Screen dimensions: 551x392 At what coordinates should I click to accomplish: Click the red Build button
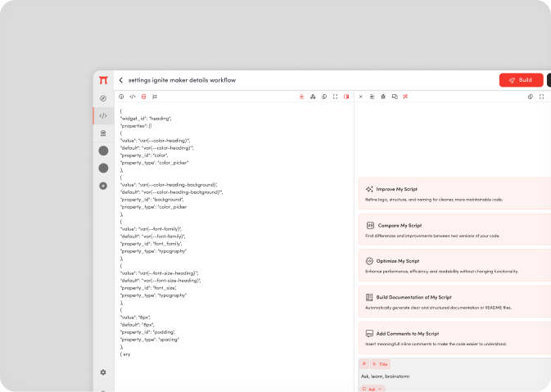(x=521, y=80)
